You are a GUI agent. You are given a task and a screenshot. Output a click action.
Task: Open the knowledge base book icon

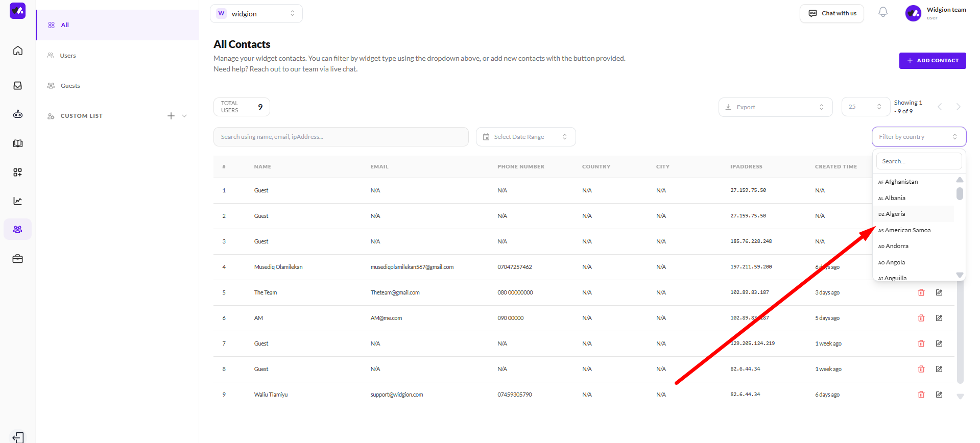pyautogui.click(x=18, y=143)
